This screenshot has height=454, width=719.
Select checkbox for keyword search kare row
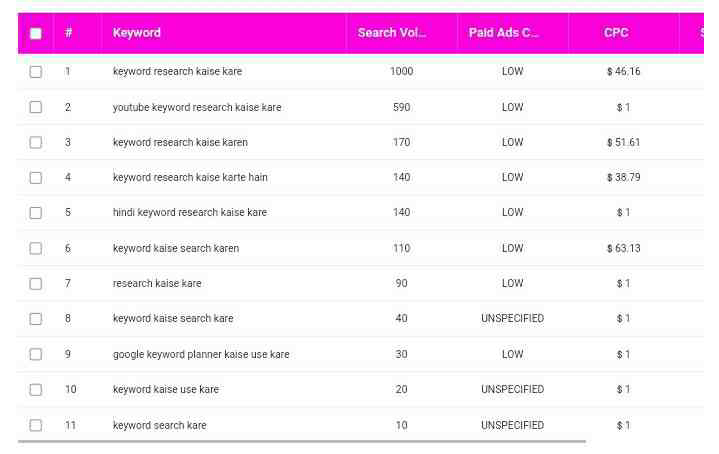pos(36,425)
